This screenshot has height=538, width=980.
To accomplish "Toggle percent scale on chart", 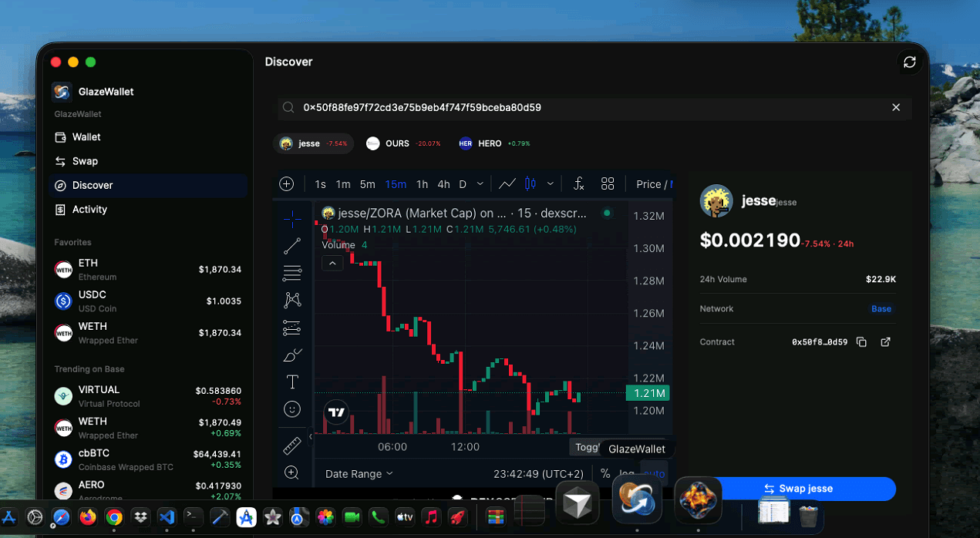I will point(605,474).
